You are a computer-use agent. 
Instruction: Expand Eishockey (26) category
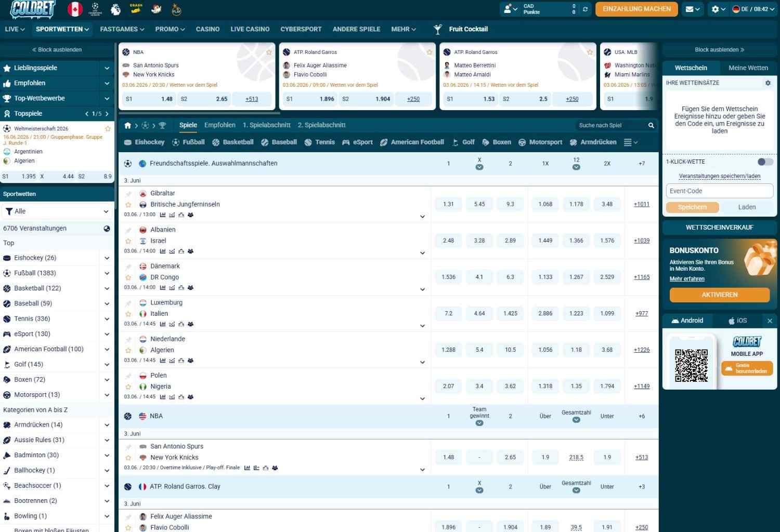click(107, 258)
